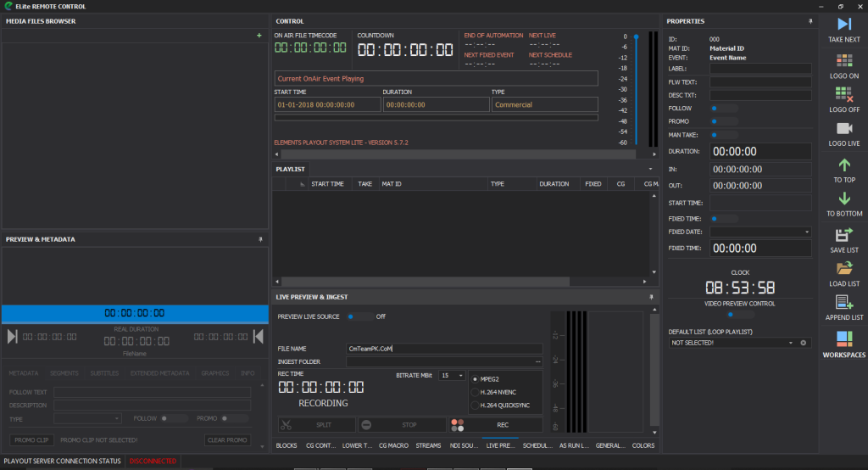This screenshot has height=470, width=868.
Task: Select the Graphics tab
Action: (x=215, y=373)
